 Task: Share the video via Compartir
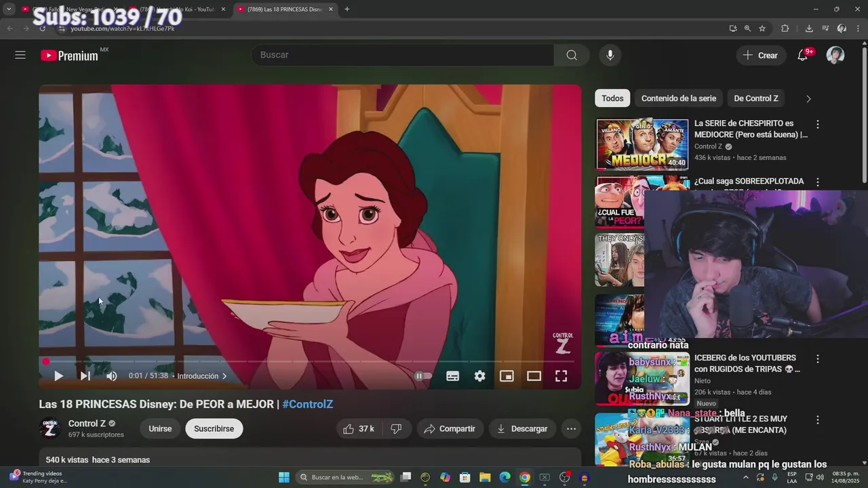coord(450,428)
